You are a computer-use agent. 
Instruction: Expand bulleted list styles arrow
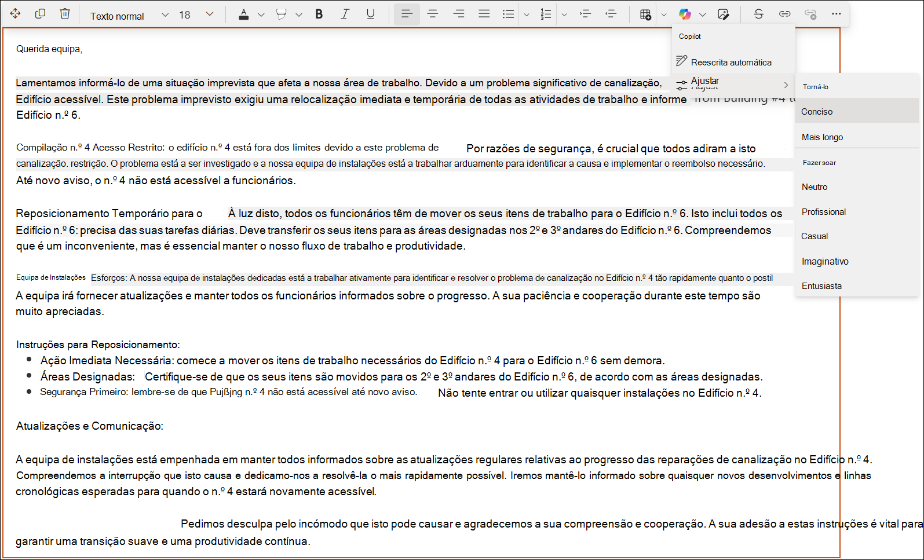click(x=527, y=15)
